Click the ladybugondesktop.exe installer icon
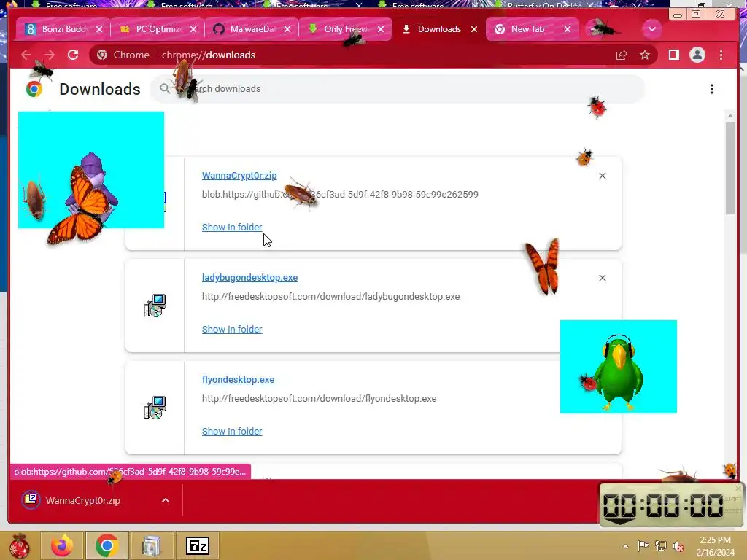Viewport: 747px width, 560px height. [x=155, y=306]
